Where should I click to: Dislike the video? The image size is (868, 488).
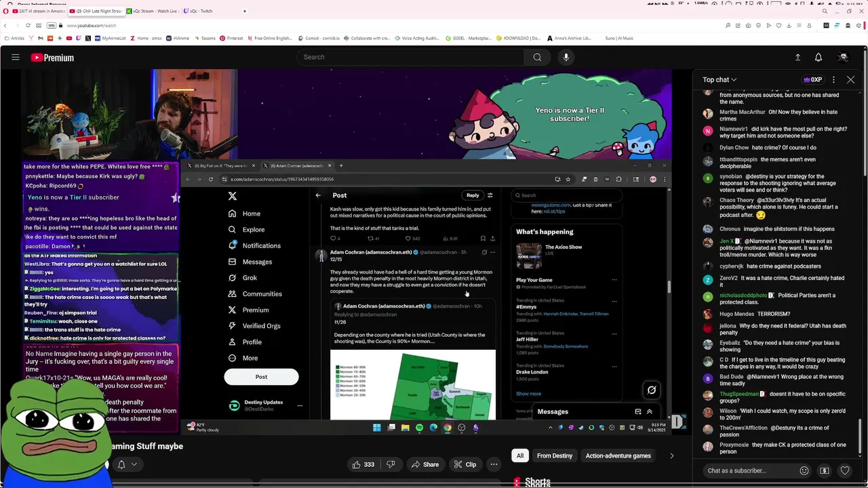pos(391,464)
